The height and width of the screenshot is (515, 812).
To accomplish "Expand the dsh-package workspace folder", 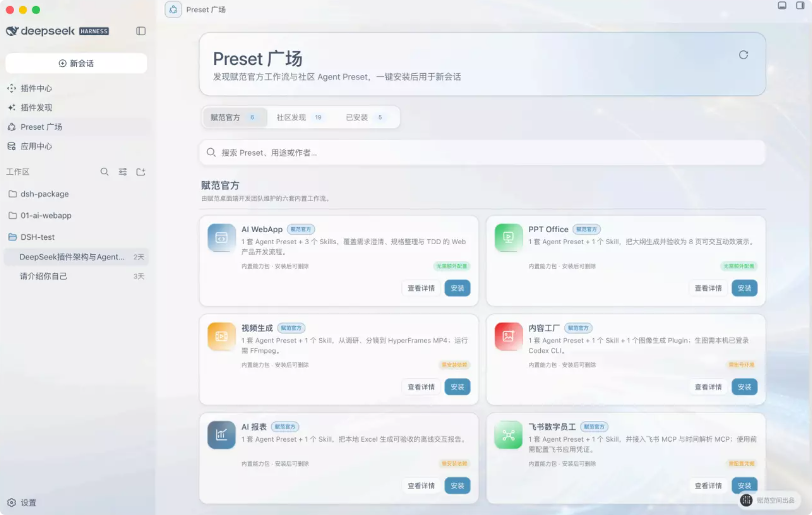I will (76, 194).
